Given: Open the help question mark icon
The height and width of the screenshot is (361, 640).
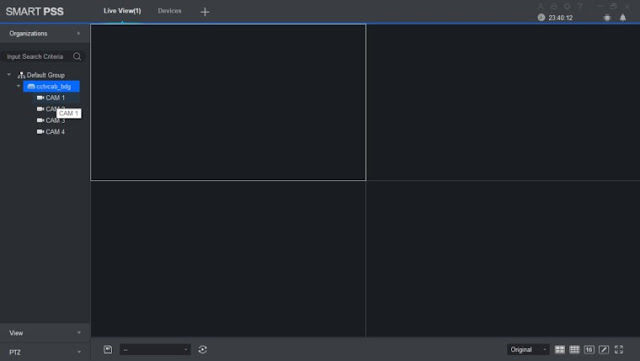Looking at the screenshot, I should tap(580, 6).
